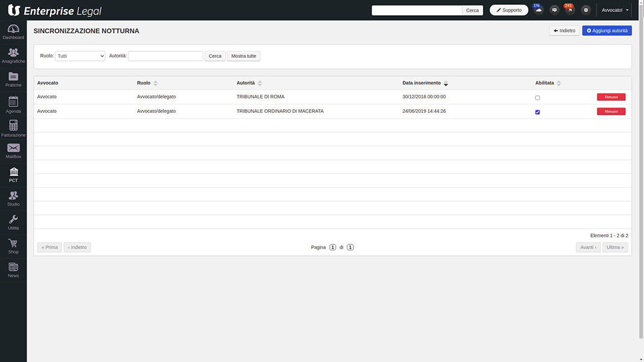Open the settings gear icon
Image resolution: width=644 pixels, height=362 pixels.
[x=586, y=10]
